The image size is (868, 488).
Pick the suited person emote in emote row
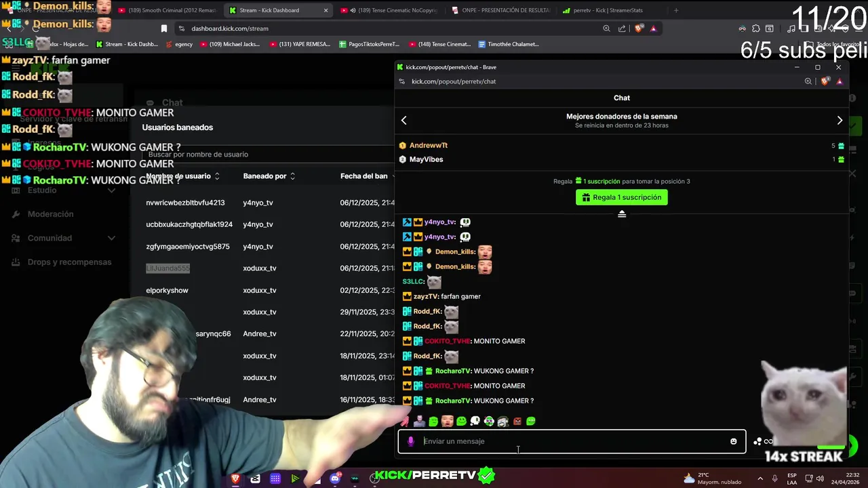point(420,422)
